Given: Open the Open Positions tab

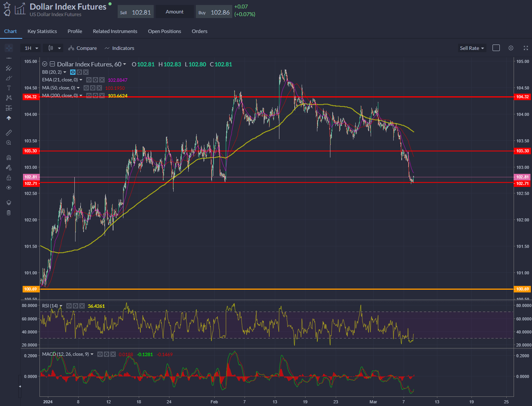Looking at the screenshot, I should pyautogui.click(x=164, y=31).
